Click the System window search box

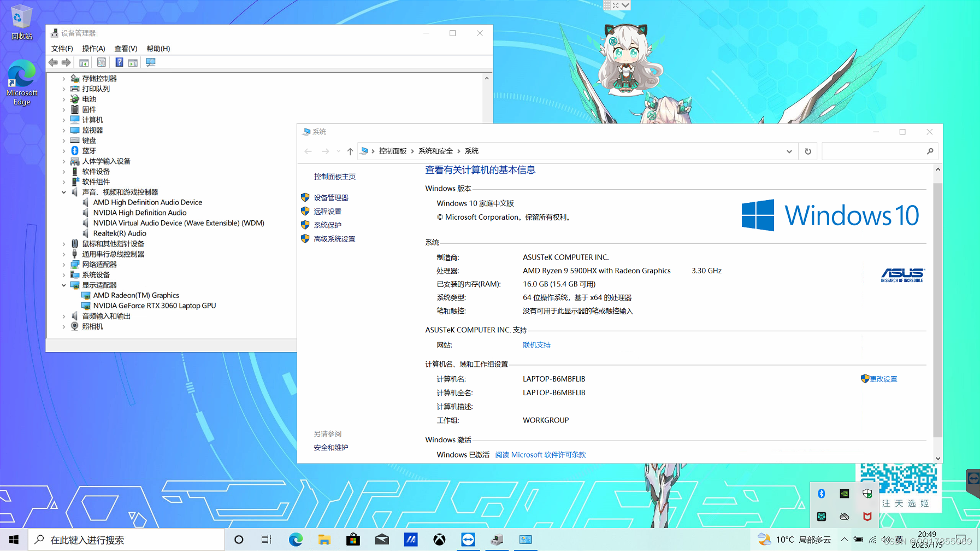pos(879,151)
